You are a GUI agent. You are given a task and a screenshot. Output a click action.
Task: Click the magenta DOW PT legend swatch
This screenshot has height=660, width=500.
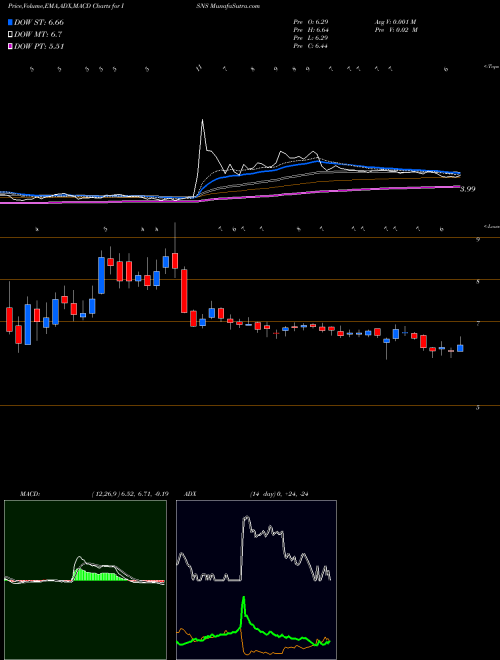click(10, 46)
